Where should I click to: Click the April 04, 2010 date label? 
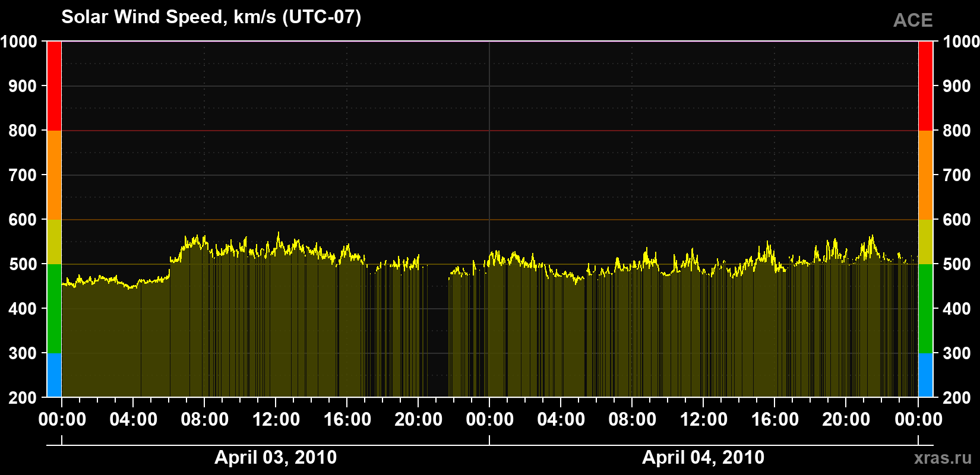(703, 457)
